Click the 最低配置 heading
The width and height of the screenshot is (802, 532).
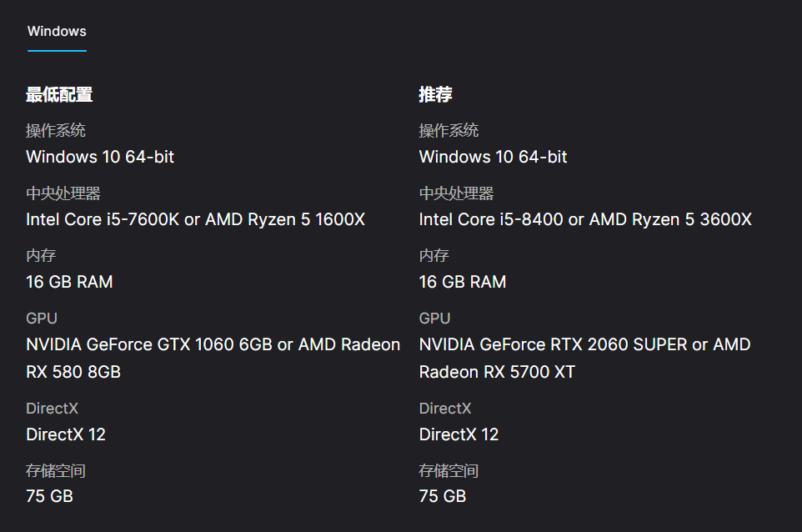59,94
